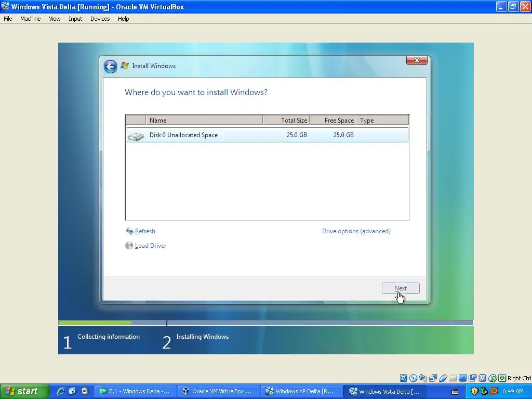Open the Machine menu
The width and height of the screenshot is (532, 399).
point(31,19)
